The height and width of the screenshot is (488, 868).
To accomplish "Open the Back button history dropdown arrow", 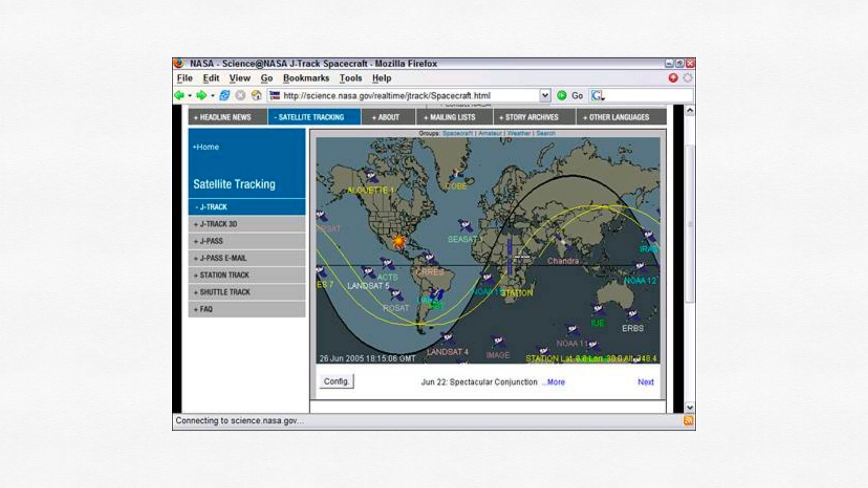I will pos(190,95).
